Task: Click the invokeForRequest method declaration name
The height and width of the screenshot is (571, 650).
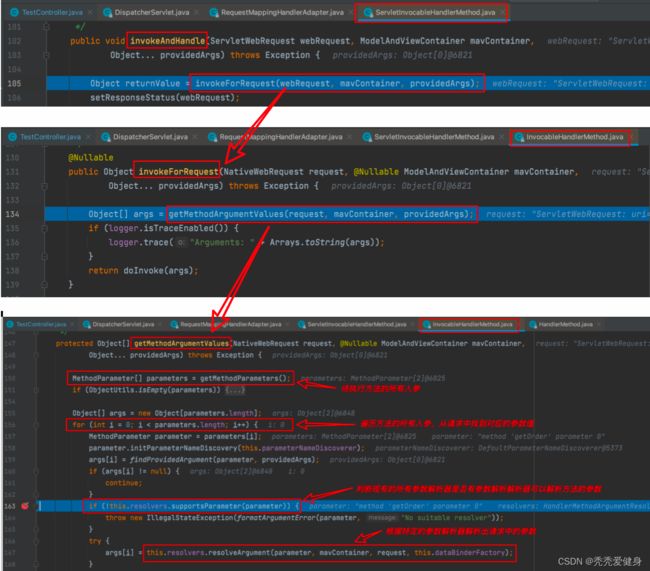Action: pos(178,171)
